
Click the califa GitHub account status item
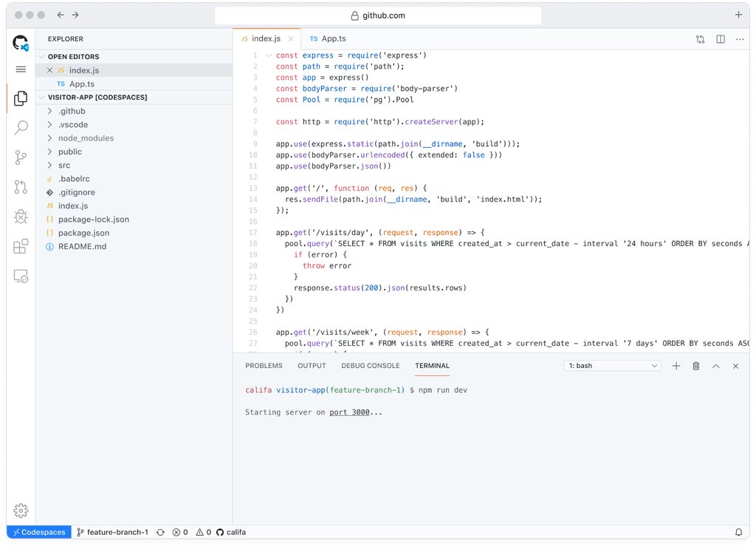[231, 532]
